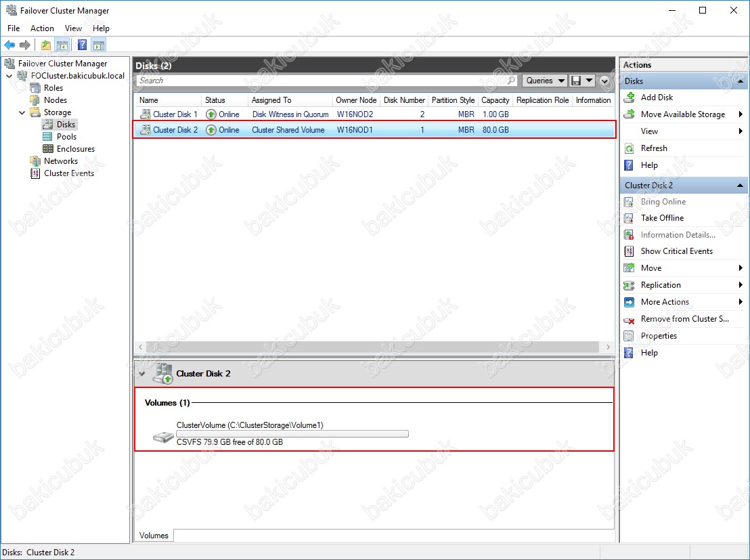750x560 pixels.
Task: Click the save query floppy disk icon
Action: pyautogui.click(x=576, y=81)
